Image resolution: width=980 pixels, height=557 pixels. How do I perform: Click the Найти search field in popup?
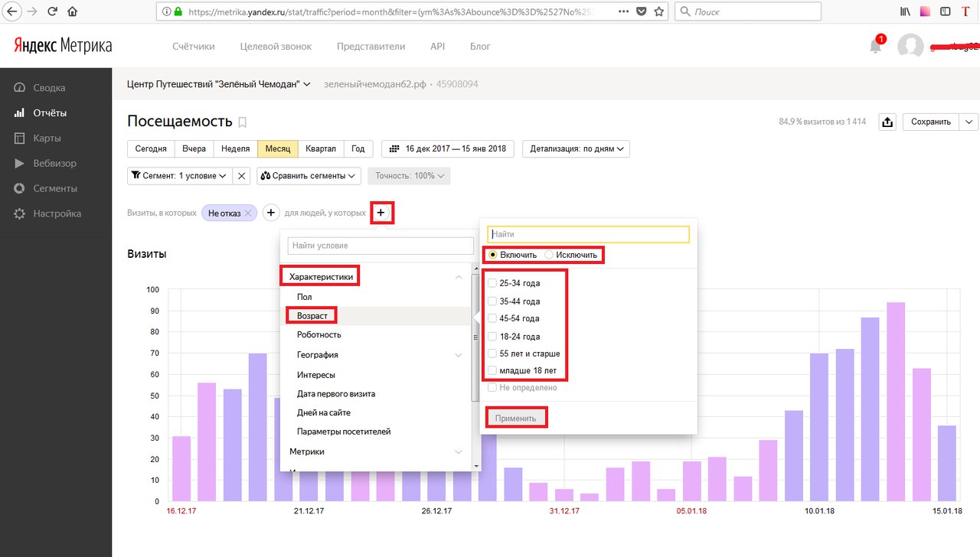[589, 233]
